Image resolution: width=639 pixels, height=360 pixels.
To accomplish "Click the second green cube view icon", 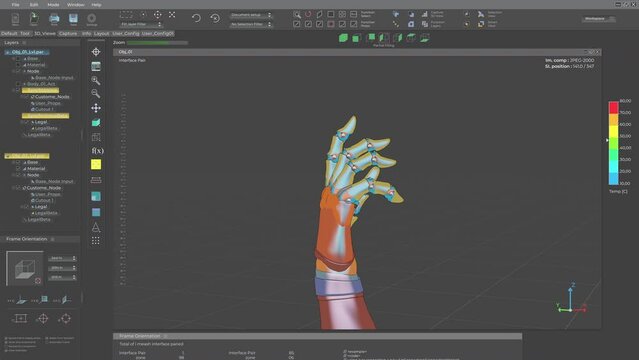I will [357, 38].
